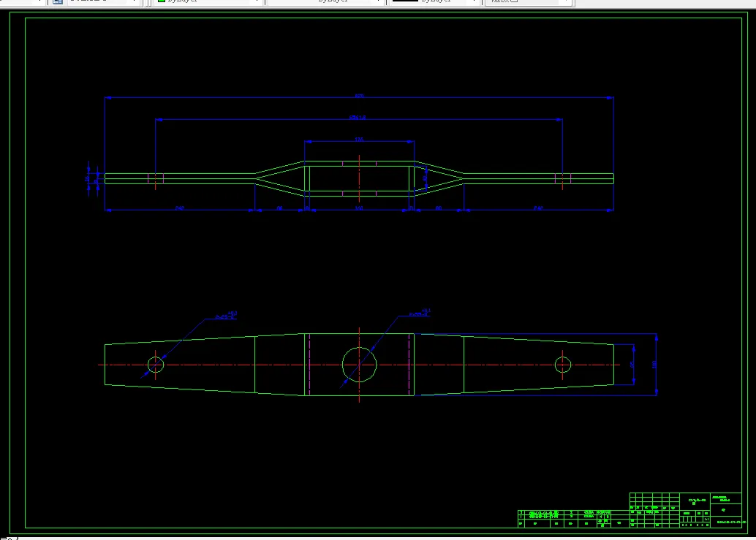Select the hole spacing dimension text below overall length
The height and width of the screenshot is (540, 756).
coord(358,118)
